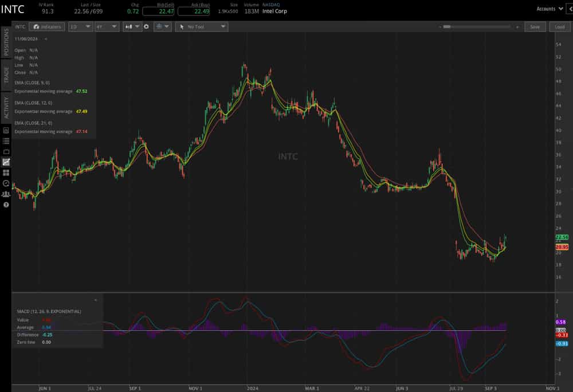Switch to the Positions side tab

(x=6, y=41)
